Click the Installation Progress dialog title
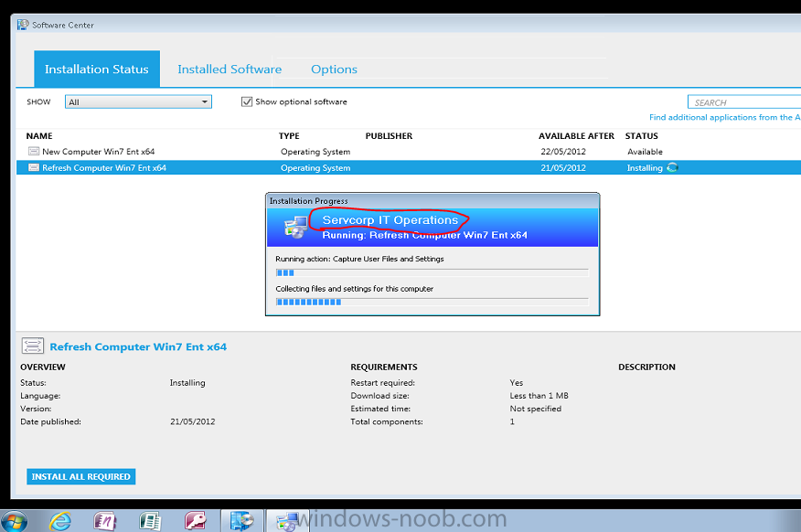This screenshot has height=532, width=801. coord(308,201)
